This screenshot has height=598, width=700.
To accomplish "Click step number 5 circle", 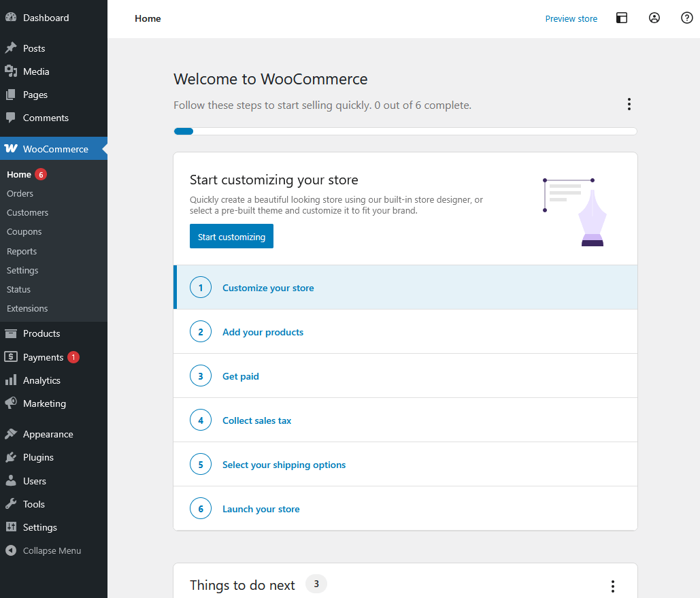I will 201,465.
